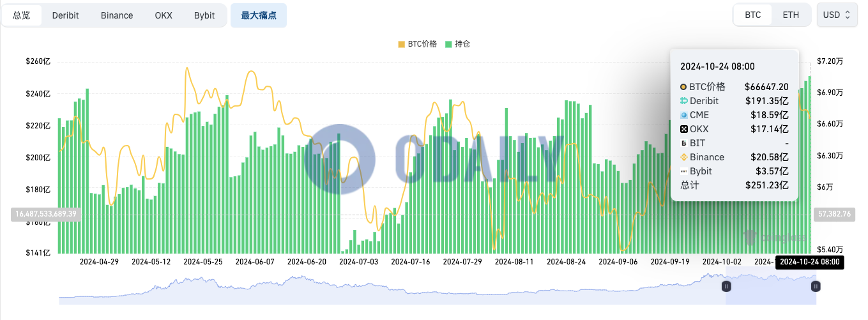Click the left range slider handle
This screenshot has width=868, height=320.
(726, 287)
